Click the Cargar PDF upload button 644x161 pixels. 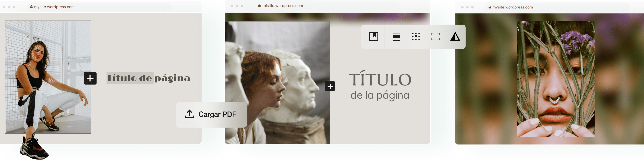coord(212,115)
